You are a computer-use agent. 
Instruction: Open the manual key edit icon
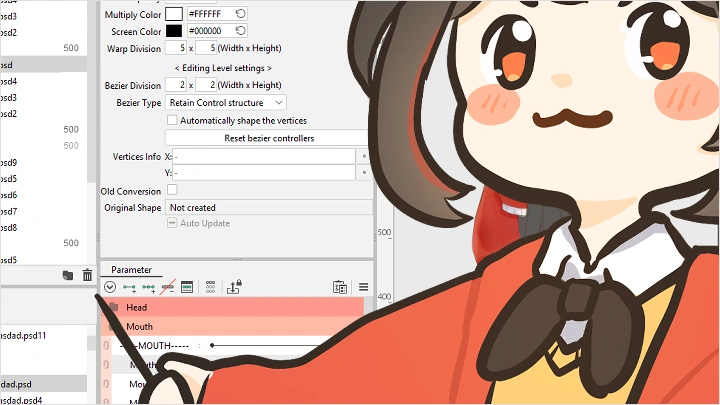[x=187, y=287]
